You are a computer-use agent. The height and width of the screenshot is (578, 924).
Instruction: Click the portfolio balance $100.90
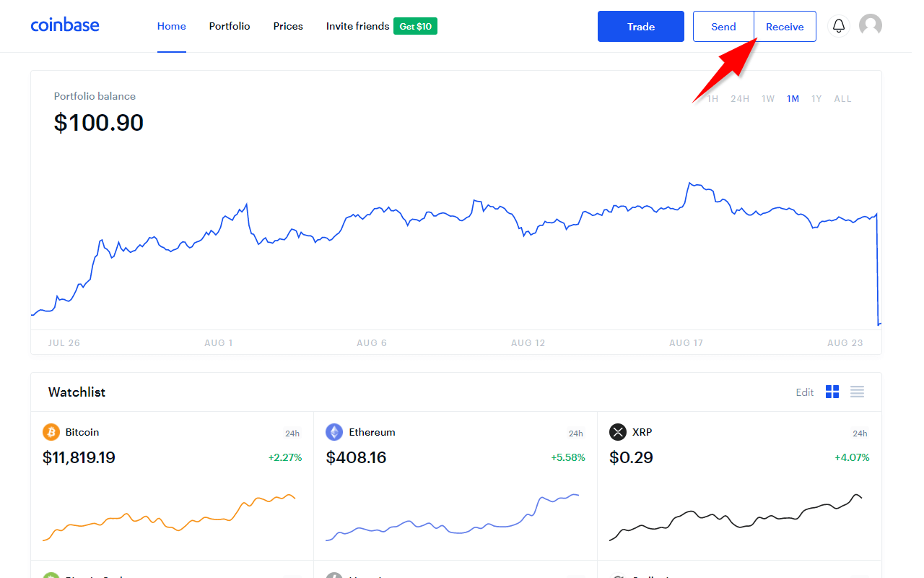[99, 123]
